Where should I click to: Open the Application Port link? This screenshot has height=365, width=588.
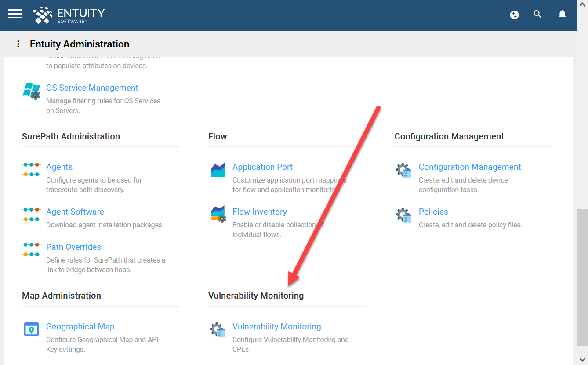pos(262,167)
